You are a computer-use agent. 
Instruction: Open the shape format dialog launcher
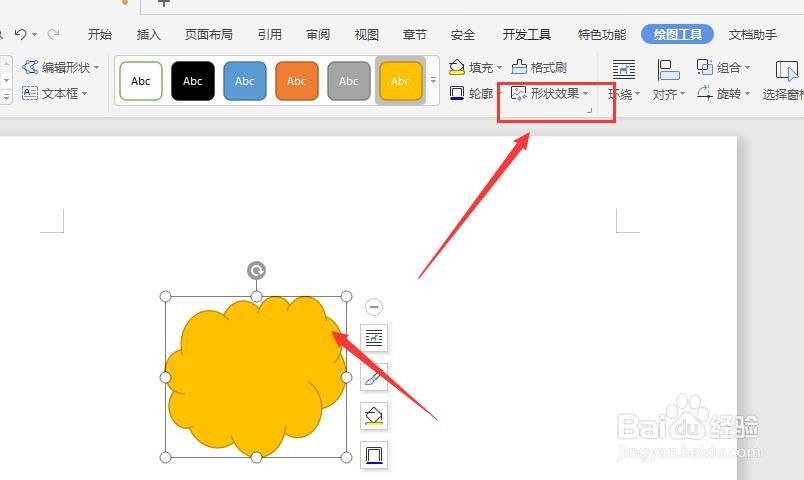pyautogui.click(x=589, y=110)
